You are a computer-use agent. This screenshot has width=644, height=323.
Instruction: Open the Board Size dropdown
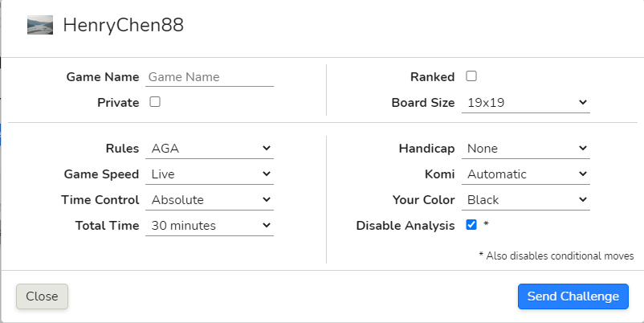pyautogui.click(x=526, y=102)
